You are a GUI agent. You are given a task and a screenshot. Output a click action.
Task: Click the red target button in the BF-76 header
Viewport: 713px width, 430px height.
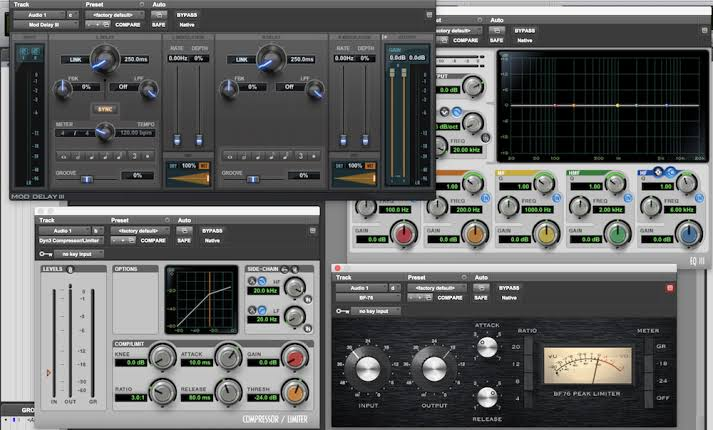coord(669,288)
